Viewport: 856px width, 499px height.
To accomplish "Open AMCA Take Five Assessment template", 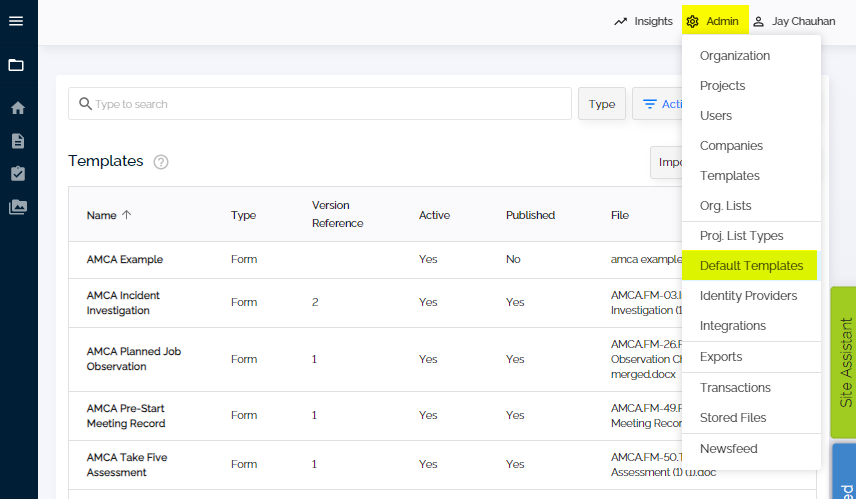I will [127, 465].
